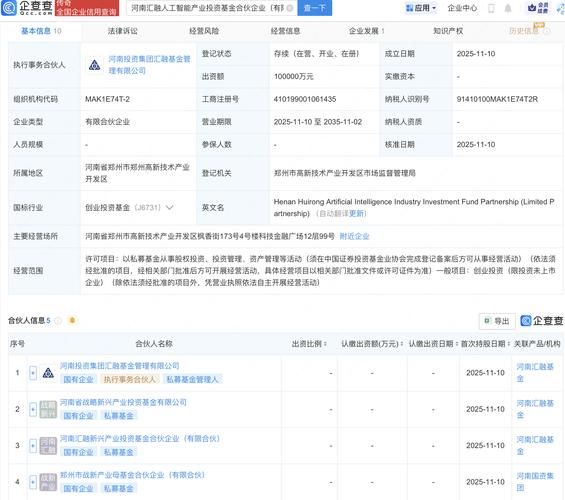Expand the 创业投资基金 industry chevron
The width and height of the screenshot is (565, 500).
pyautogui.click(x=169, y=207)
